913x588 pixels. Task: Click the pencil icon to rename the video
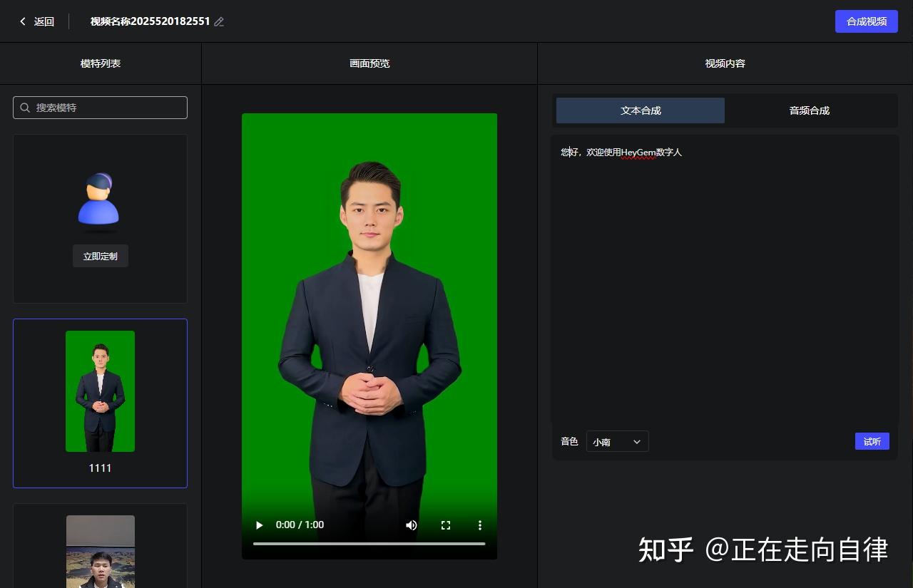point(219,21)
